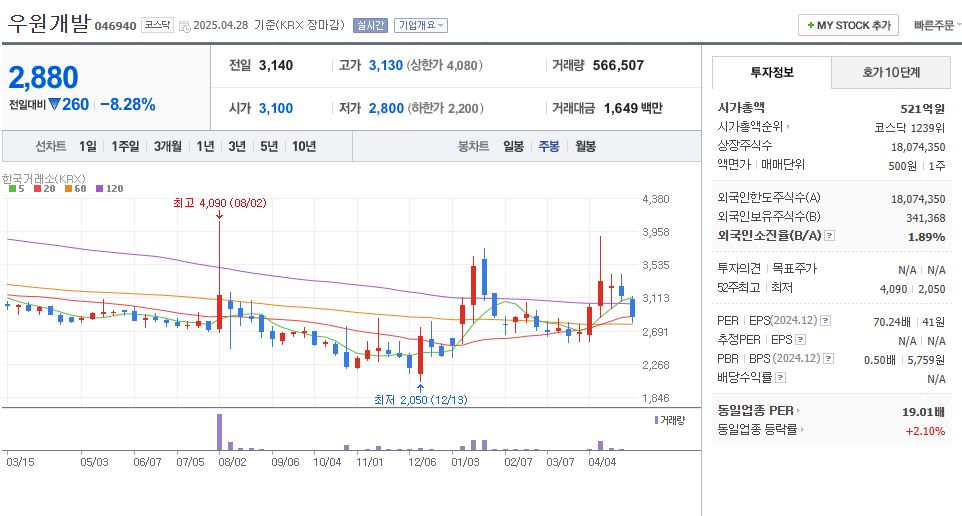
Task: Click the 목표주가 label
Action: pos(795,268)
